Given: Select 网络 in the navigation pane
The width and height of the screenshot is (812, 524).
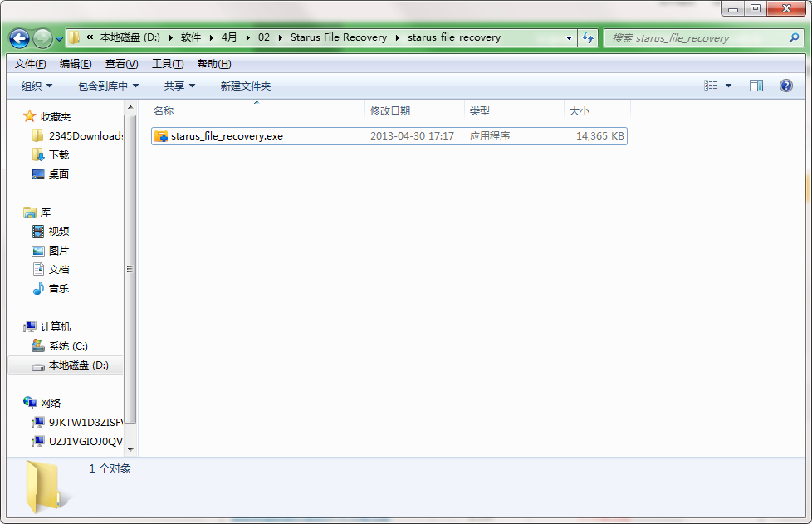Looking at the screenshot, I should [51, 404].
